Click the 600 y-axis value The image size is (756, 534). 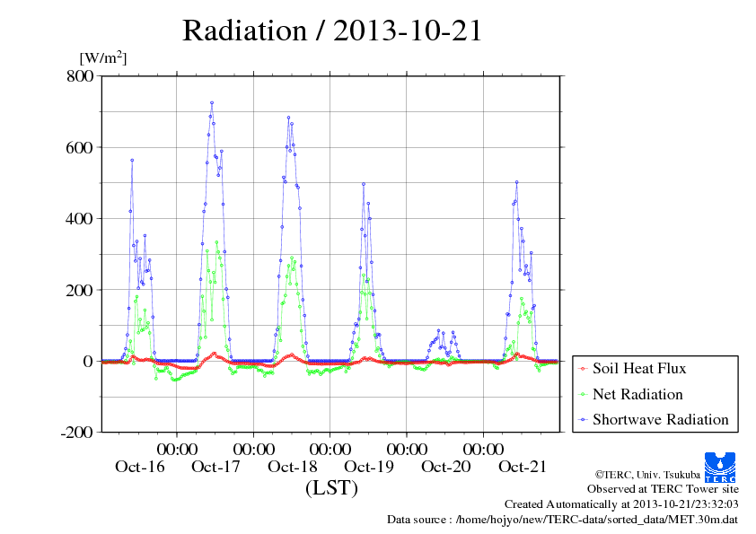pos(80,147)
